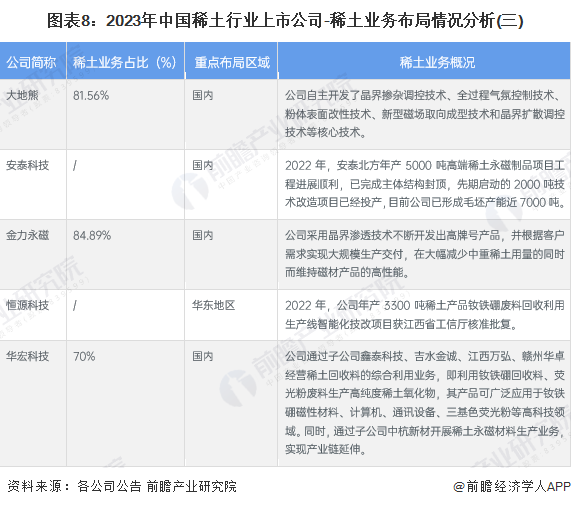Select the value '81.56%'
This screenshot has width=571, height=507.
(91, 95)
